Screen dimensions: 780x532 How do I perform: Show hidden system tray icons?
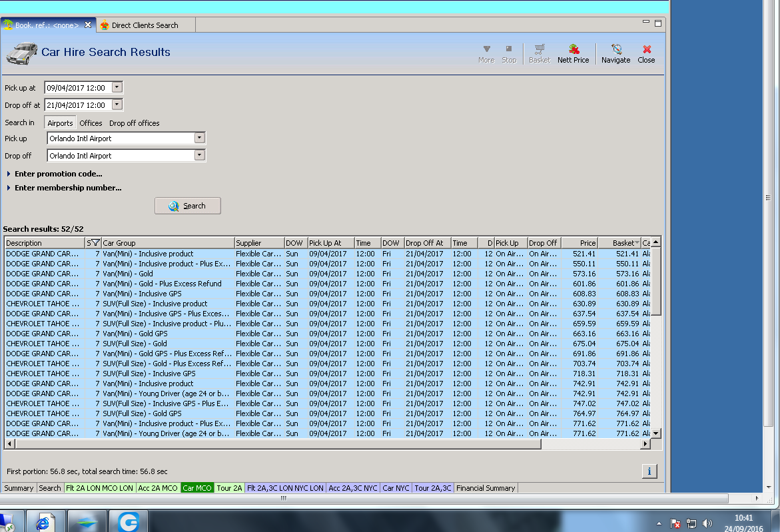click(x=659, y=523)
